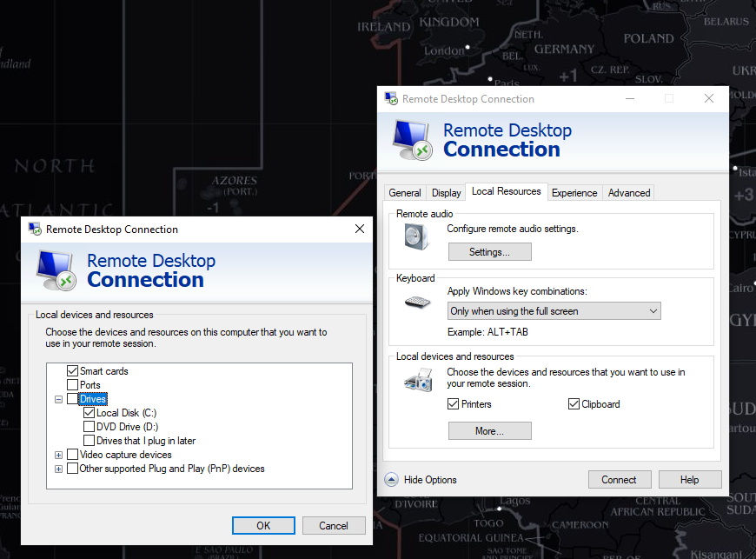Image resolution: width=756 pixels, height=559 pixels.
Task: Click the Remote Desktop title bar icon in devices dialog
Action: point(36,230)
